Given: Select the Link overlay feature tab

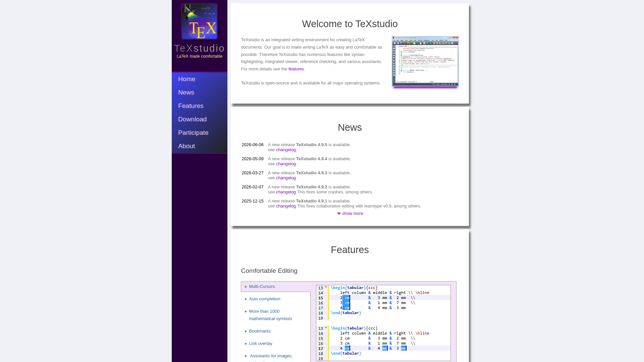Looking at the screenshot, I should (x=260, y=344).
